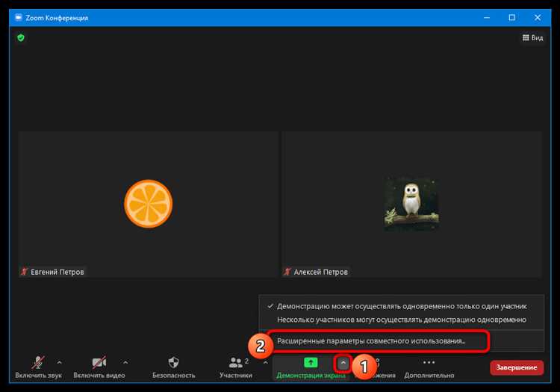The image size is (560, 392).
Task: Open Расширенные параметры совместного использования
Action: click(x=371, y=340)
